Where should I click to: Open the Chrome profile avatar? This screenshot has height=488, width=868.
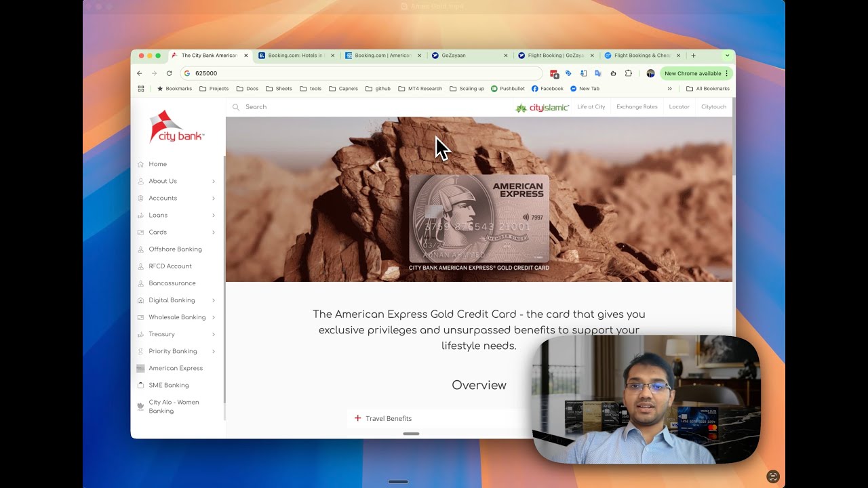[650, 73]
